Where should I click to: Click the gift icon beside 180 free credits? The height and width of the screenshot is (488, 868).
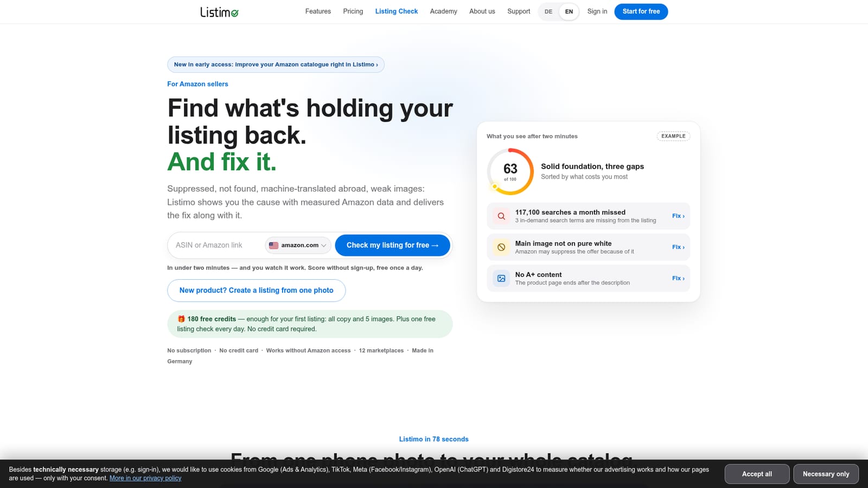coord(181,319)
